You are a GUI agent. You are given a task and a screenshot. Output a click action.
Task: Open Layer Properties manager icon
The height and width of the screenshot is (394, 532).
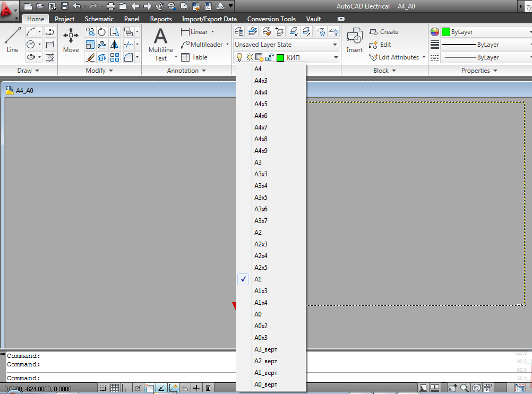pyautogui.click(x=239, y=32)
